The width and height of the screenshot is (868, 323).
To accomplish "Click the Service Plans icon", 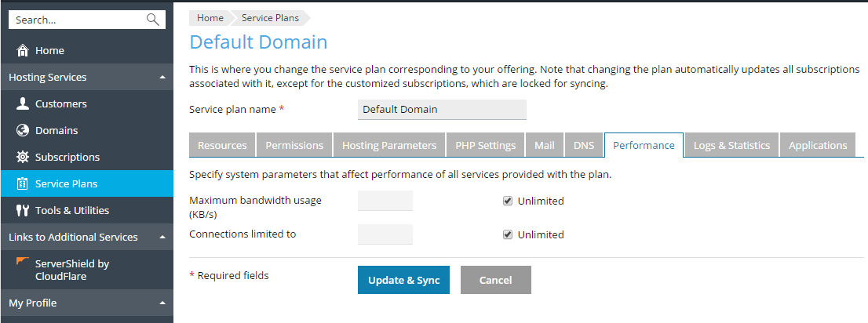I will (x=23, y=184).
